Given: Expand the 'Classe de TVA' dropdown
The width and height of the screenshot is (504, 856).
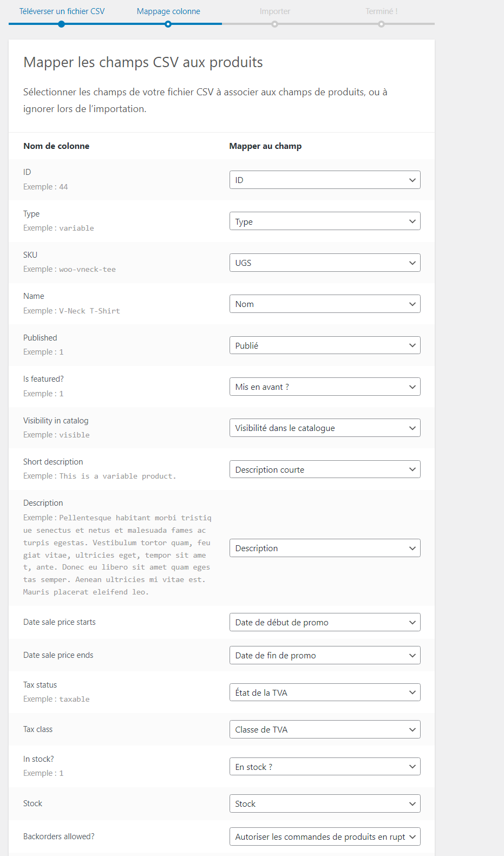Looking at the screenshot, I should pos(325,729).
